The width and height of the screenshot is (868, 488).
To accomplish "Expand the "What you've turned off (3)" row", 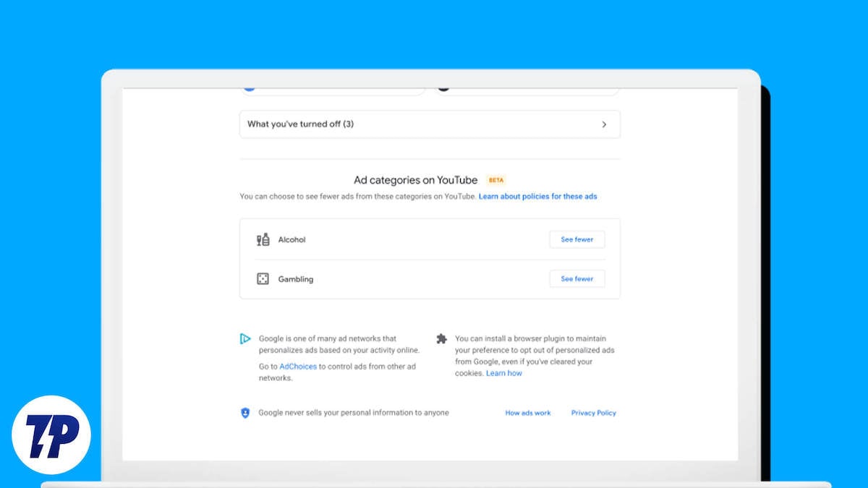I will (430, 124).
